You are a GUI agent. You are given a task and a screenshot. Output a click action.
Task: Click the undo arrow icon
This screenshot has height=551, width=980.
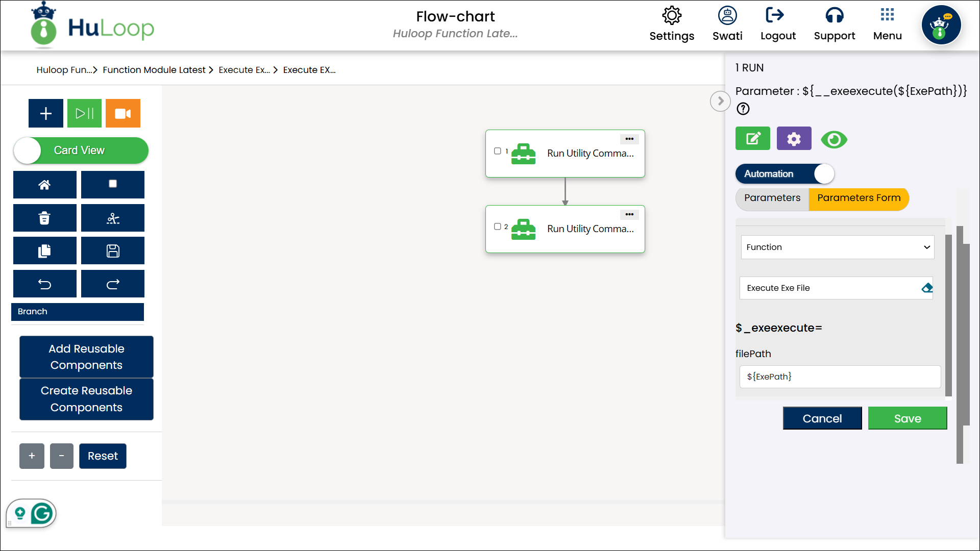point(45,284)
